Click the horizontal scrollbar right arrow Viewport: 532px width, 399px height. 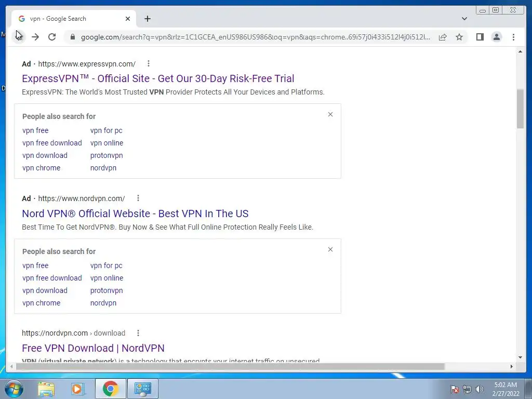point(512,366)
